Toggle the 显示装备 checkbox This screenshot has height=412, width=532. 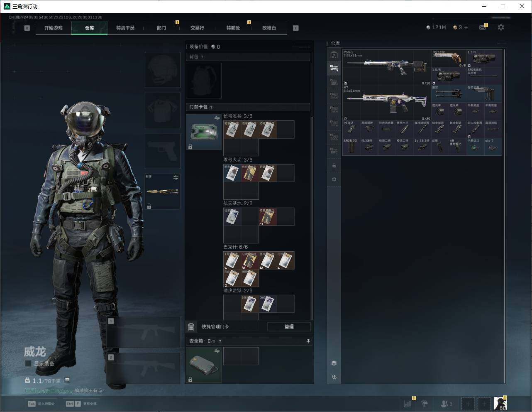pos(28,363)
